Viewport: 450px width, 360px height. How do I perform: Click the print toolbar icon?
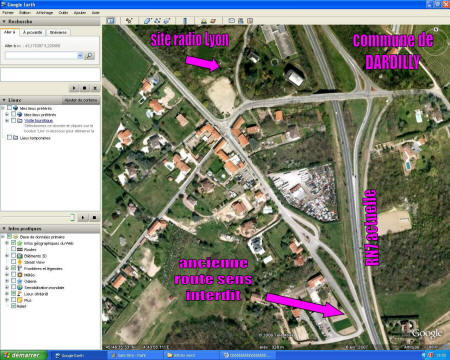pos(241,21)
